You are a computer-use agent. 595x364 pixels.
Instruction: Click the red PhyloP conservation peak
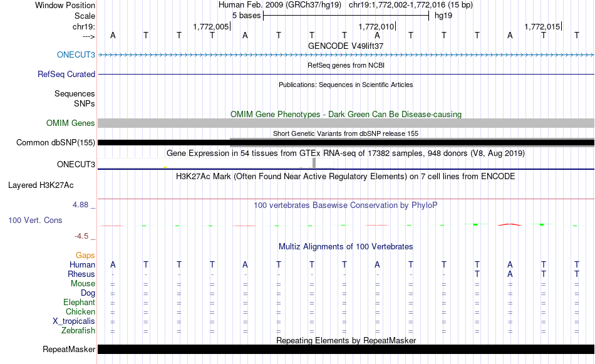(510, 224)
